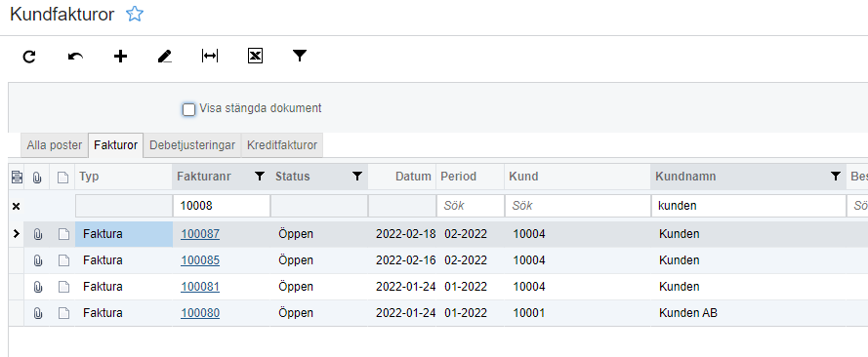Add a new invoice with plus icon
Screen dimensions: 868x357
(120, 56)
